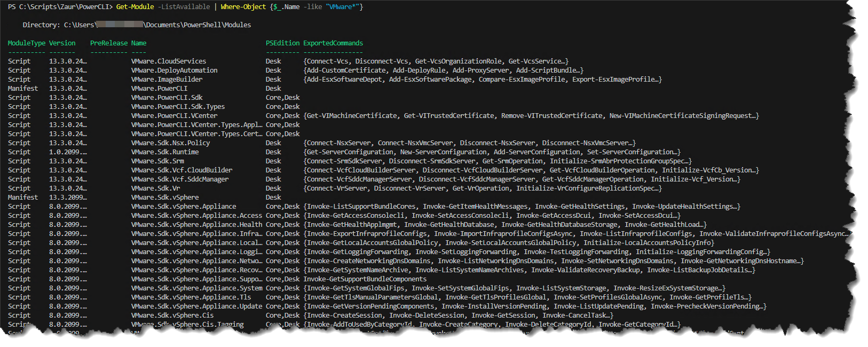Click the Invoke-GetTlsProfilesGlobal exported command
This screenshot has width=868, height=347.
[x=496, y=297]
